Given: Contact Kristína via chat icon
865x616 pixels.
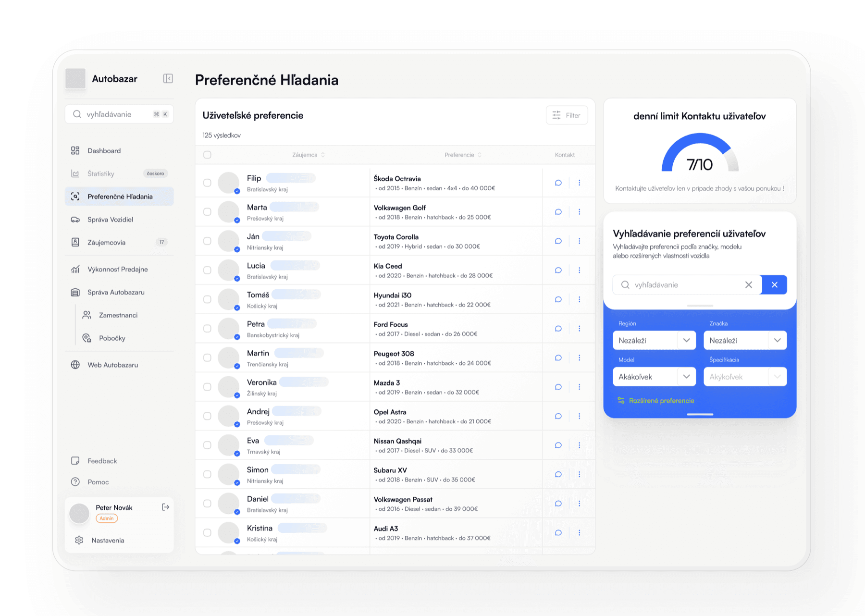Looking at the screenshot, I should (558, 533).
